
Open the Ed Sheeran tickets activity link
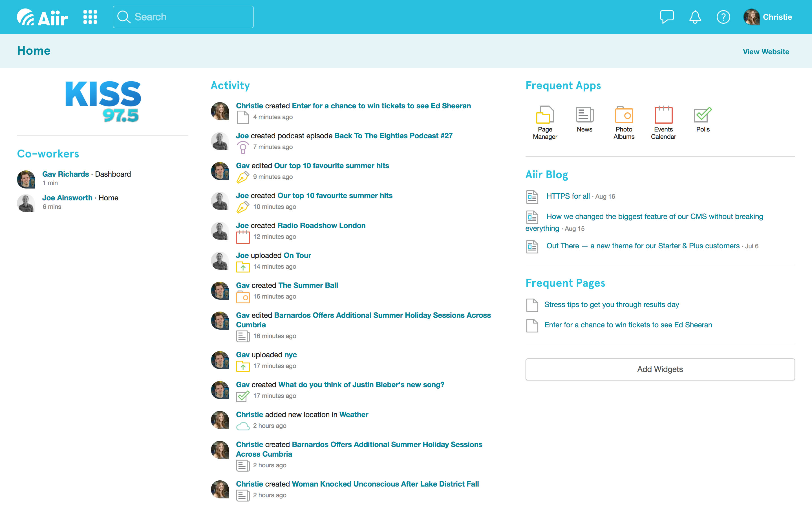pyautogui.click(x=381, y=106)
